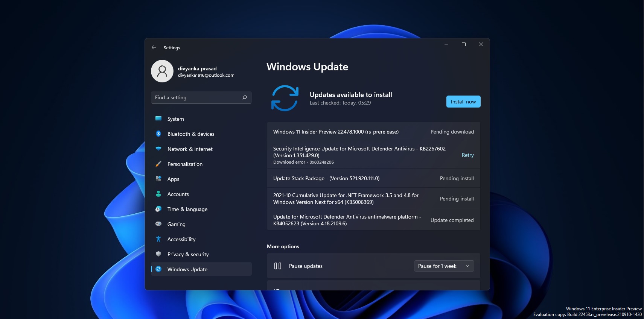Go back with the Settings back arrow
Image resolution: width=644 pixels, height=319 pixels.
(x=154, y=47)
